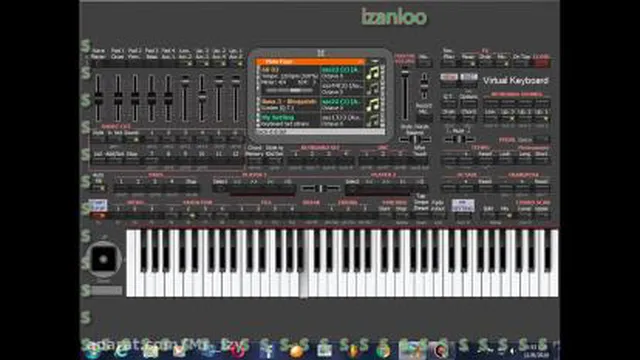Click the highlighted grey piano key
This screenshot has width=640, height=360.
[x=303, y=264]
